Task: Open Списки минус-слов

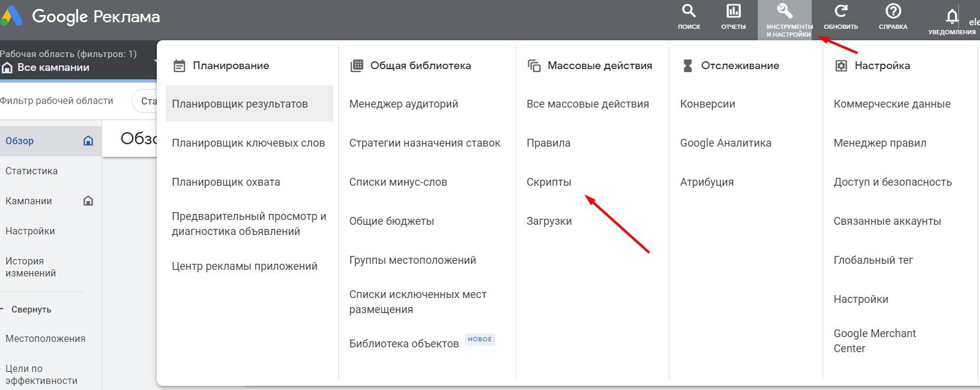Action: (398, 182)
